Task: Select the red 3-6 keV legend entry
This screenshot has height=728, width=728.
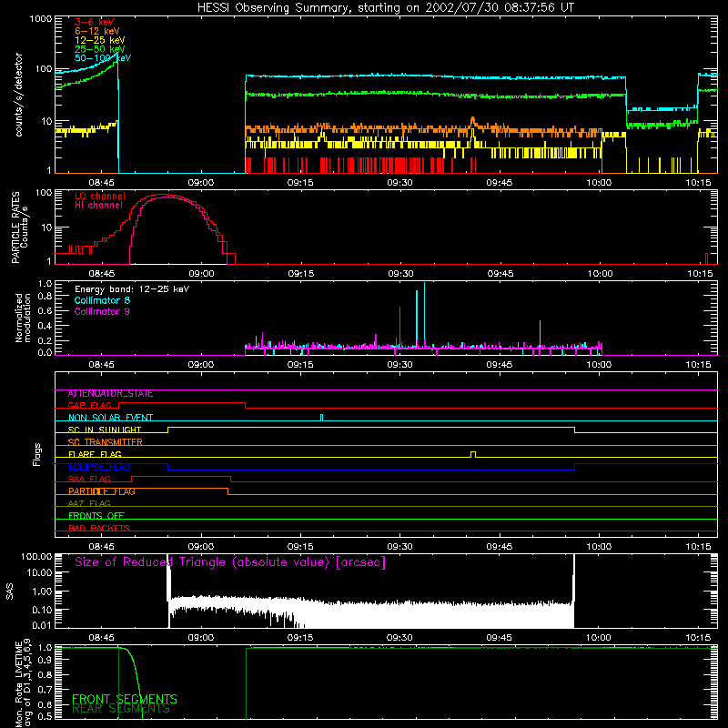Action: pyautogui.click(x=95, y=22)
